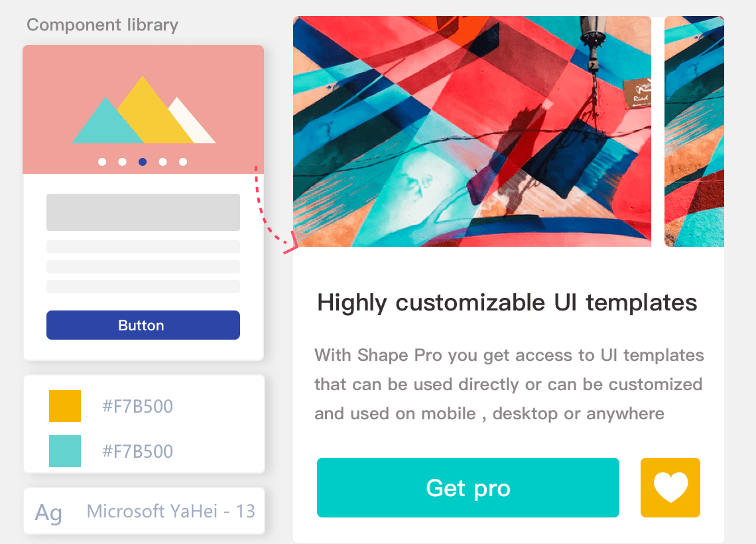Open the main graffiti mural image

click(x=472, y=131)
